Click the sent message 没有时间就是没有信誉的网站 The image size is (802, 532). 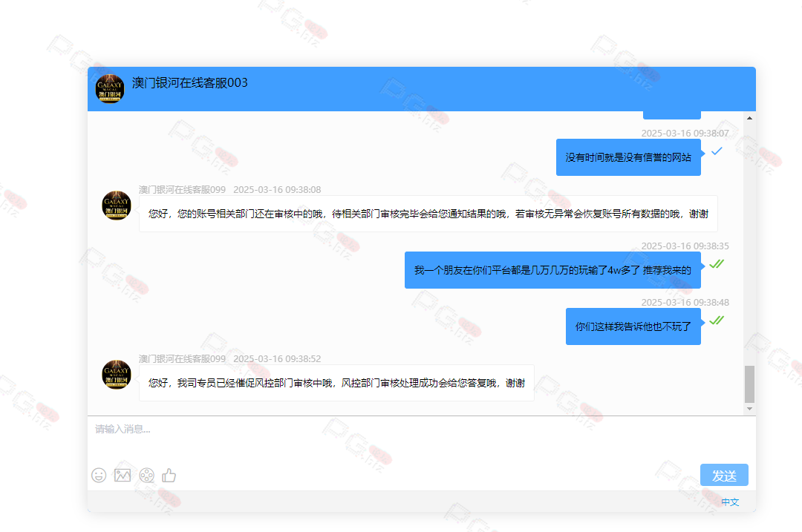tap(628, 157)
